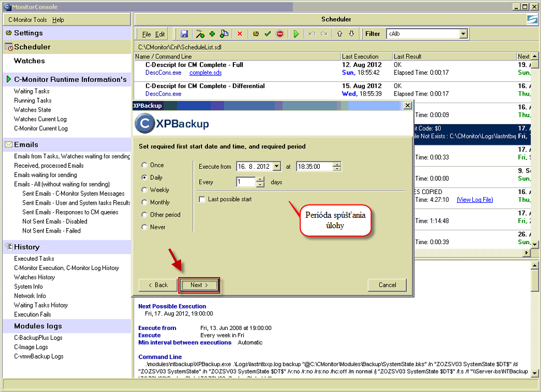Click the redo arrow icon
This screenshot has height=392, width=541.
(324, 34)
